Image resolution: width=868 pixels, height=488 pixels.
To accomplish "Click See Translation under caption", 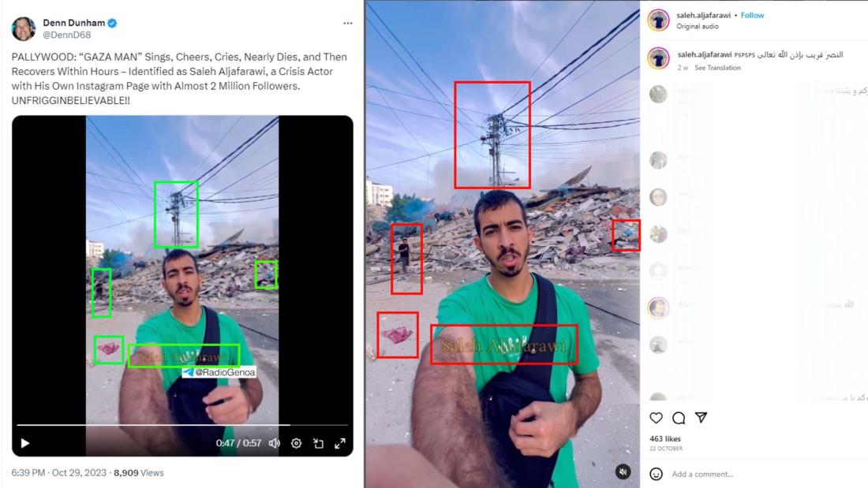I will (x=717, y=68).
